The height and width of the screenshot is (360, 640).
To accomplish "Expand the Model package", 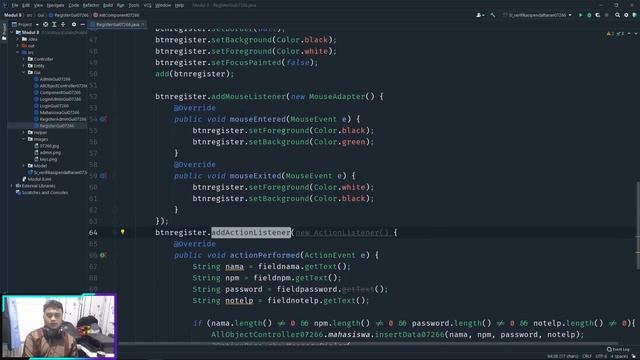I will click(24, 166).
